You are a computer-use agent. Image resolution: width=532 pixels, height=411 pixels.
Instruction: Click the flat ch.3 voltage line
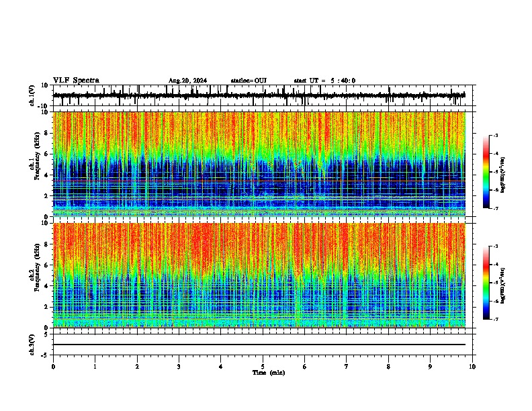pyautogui.click(x=259, y=345)
